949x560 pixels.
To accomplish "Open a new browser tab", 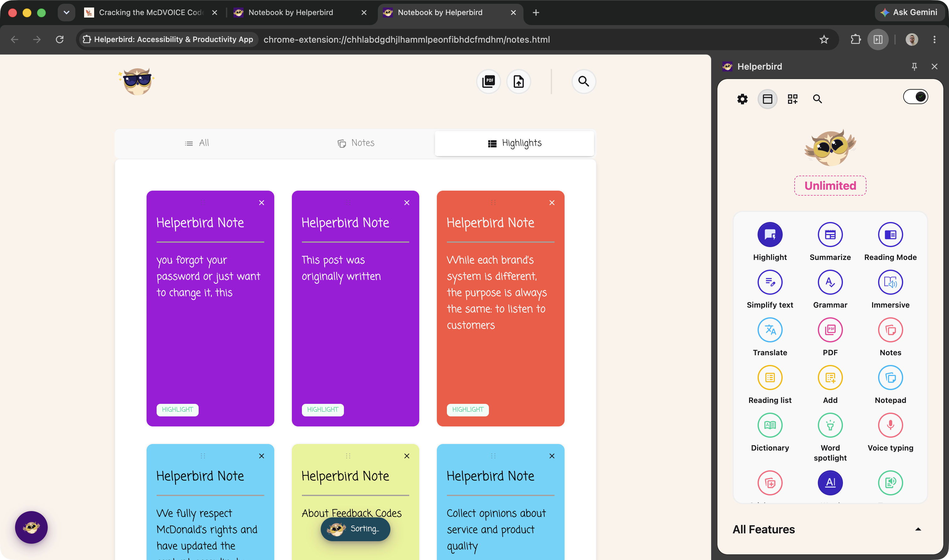I will (x=535, y=13).
